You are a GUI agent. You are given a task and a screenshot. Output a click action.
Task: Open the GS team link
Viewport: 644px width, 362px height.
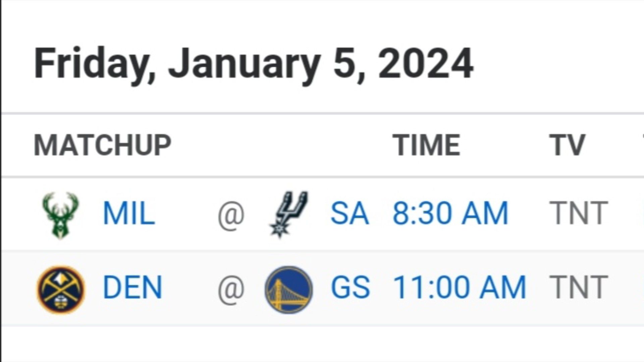point(351,287)
